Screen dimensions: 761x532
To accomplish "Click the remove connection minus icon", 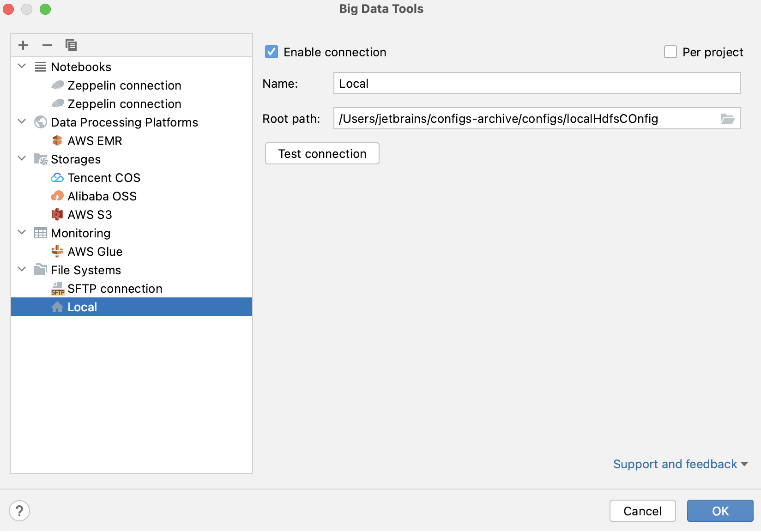I will coord(47,45).
